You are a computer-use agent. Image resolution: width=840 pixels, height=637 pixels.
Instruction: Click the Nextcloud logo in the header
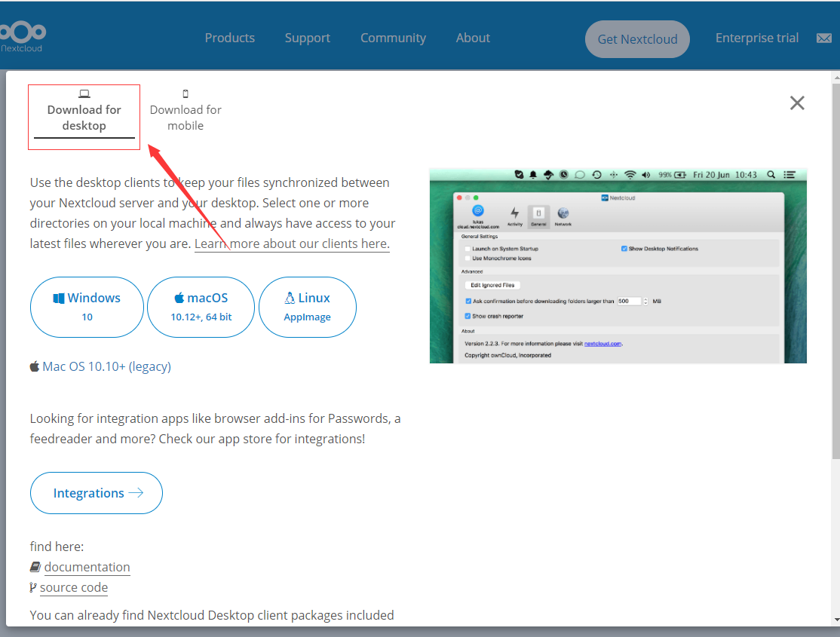pyautogui.click(x=23, y=36)
